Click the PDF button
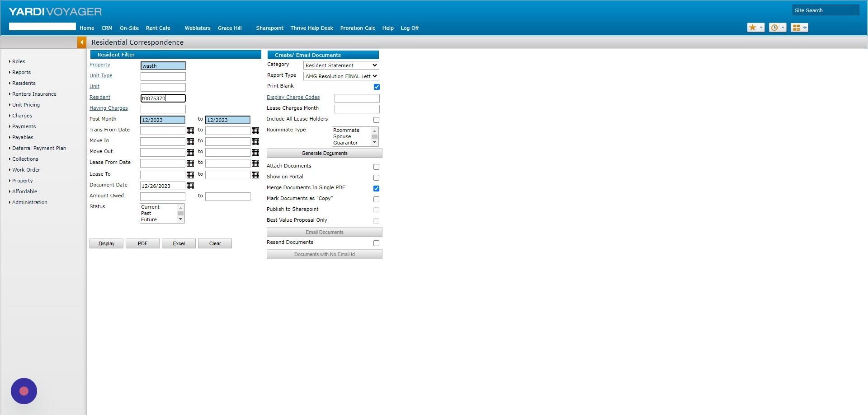 click(142, 243)
